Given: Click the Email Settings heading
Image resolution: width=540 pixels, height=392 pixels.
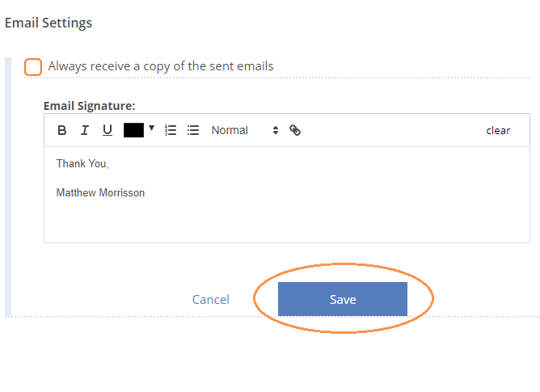Looking at the screenshot, I should pos(49,23).
